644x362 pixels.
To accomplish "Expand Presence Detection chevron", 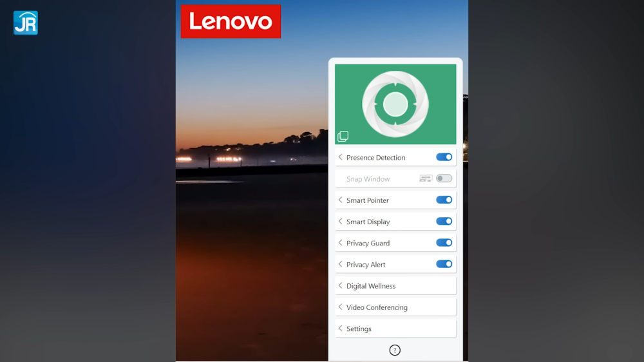I will pos(340,157).
